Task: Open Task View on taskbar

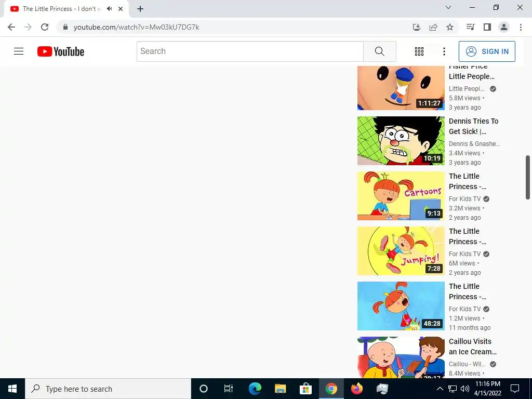Action: pyautogui.click(x=229, y=389)
